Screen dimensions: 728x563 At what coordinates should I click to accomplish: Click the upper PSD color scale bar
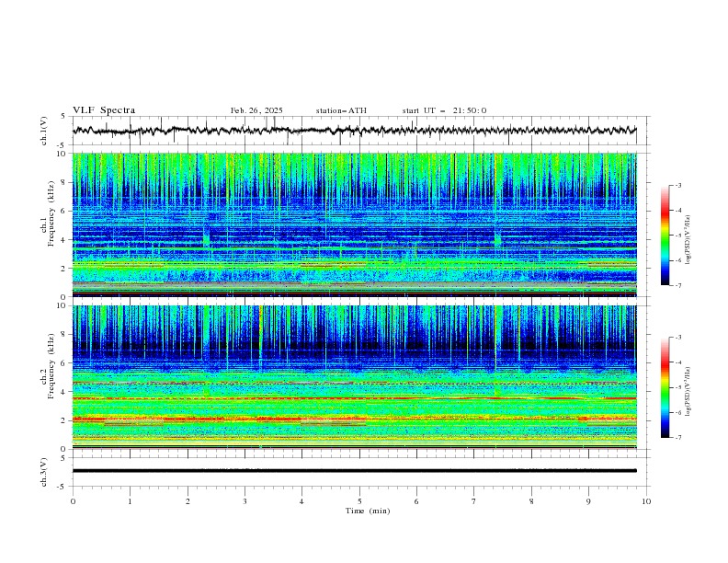click(x=665, y=236)
